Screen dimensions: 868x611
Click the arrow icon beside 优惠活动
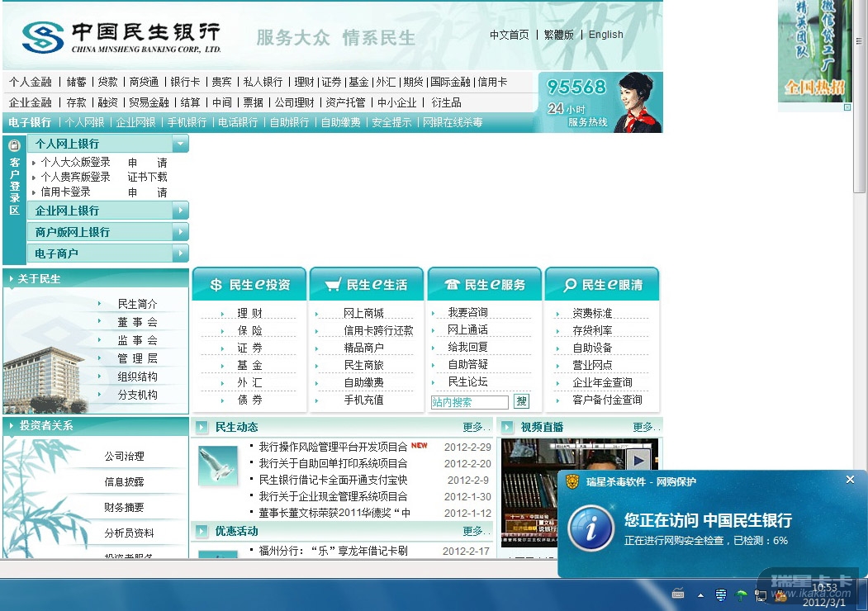202,531
